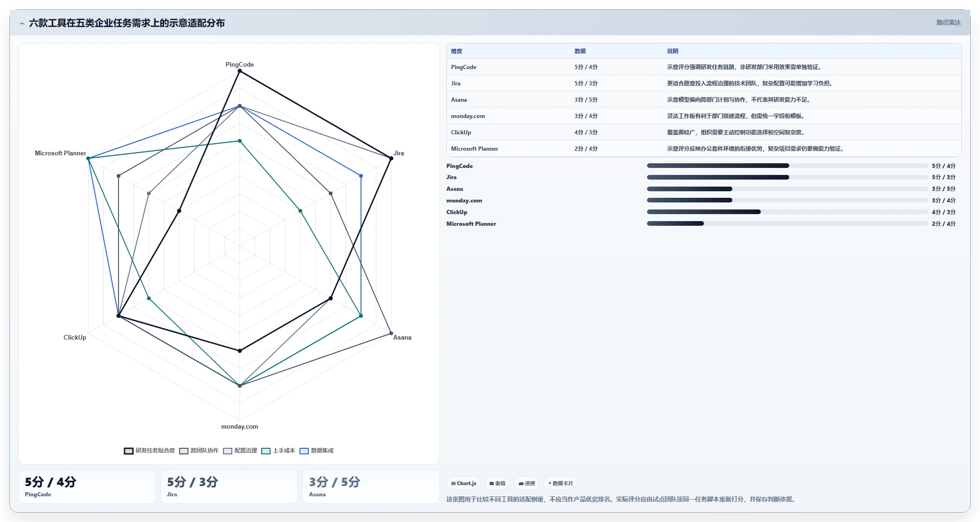Viewport: 980px width, 522px height.
Task: Open the PingCode 5分 / 4分 data card
Action: [x=87, y=487]
